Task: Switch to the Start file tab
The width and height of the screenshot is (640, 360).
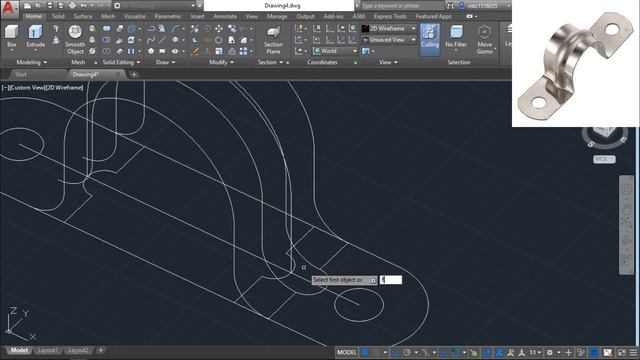Action: click(x=21, y=74)
